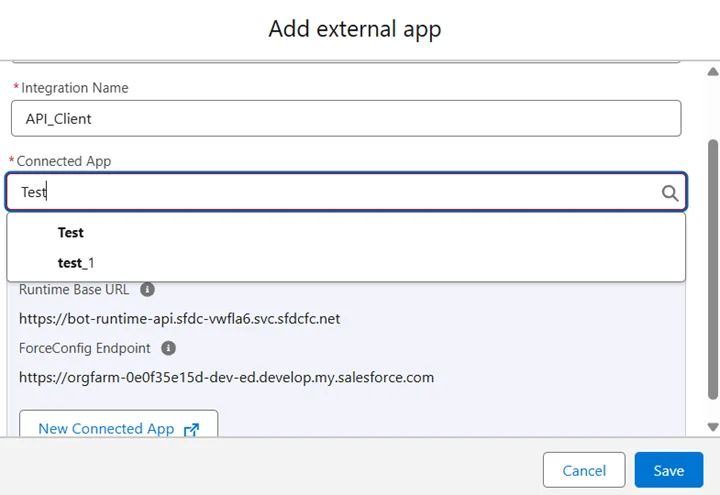The height and width of the screenshot is (495, 720).
Task: Click the Connected App field label
Action: [64, 161]
